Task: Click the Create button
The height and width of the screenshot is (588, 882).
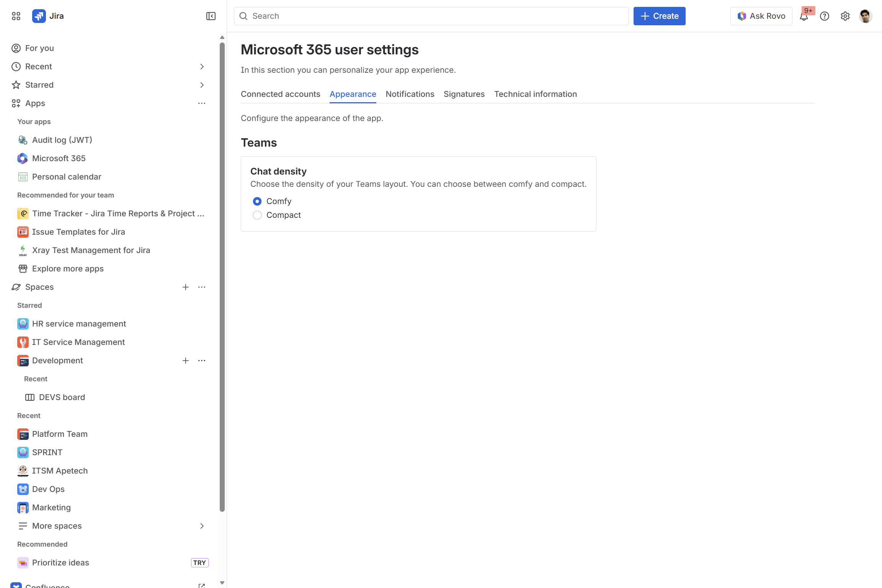Action: click(660, 16)
